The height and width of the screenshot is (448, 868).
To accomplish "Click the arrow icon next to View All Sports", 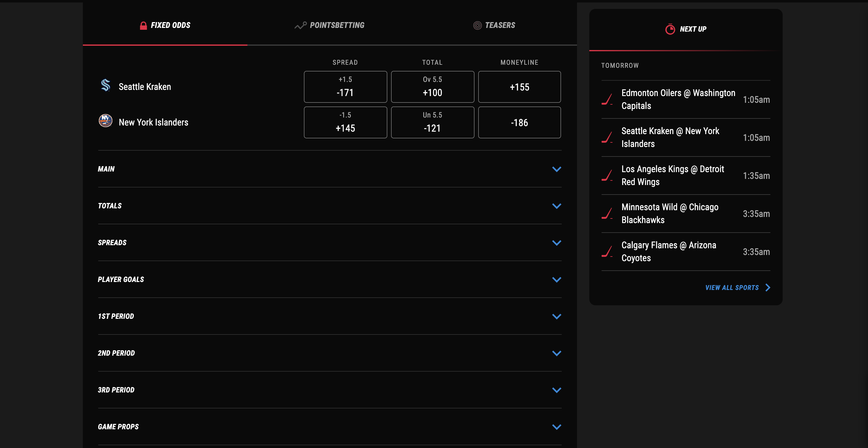I will tap(768, 288).
